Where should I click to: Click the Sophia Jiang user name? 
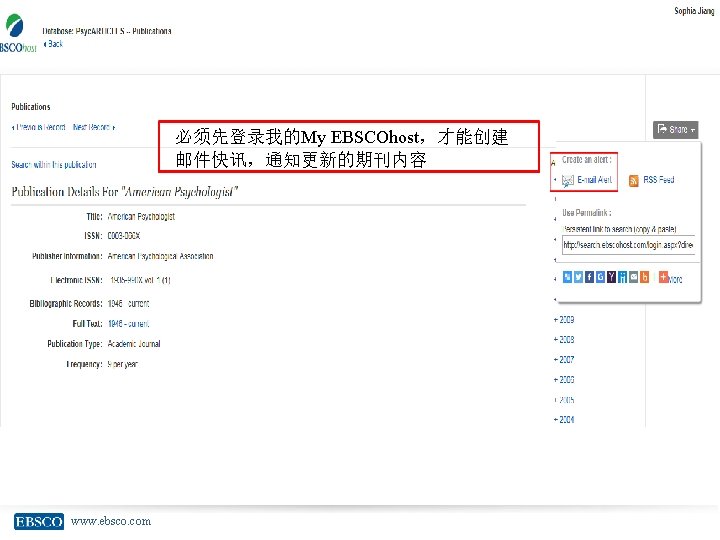point(694,11)
